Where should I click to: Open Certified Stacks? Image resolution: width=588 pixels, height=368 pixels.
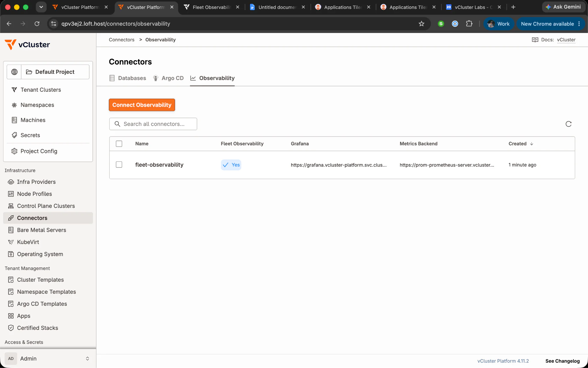(x=38, y=328)
